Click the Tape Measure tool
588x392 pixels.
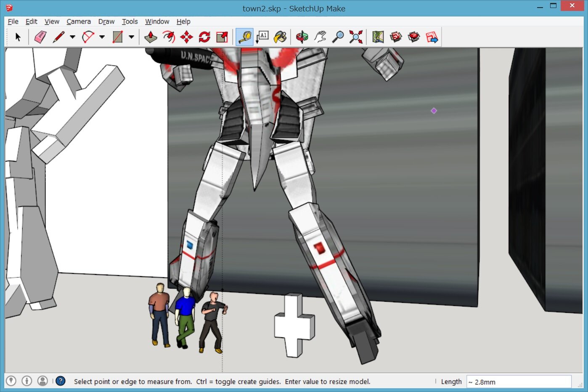(244, 37)
